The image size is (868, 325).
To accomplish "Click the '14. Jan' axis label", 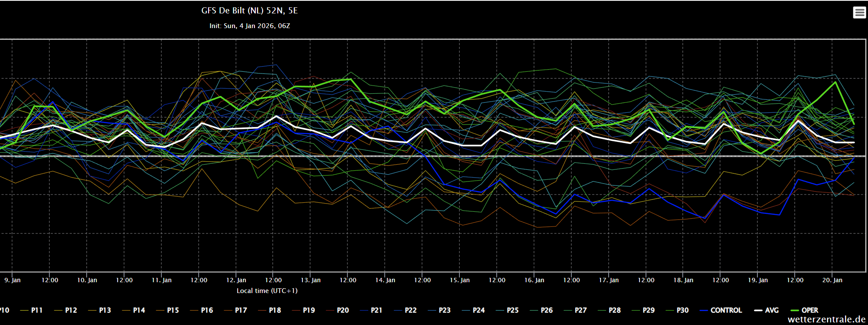I will [x=385, y=280].
